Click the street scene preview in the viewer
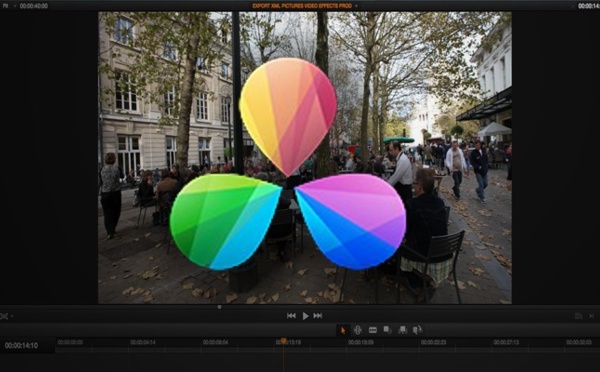 (x=305, y=158)
